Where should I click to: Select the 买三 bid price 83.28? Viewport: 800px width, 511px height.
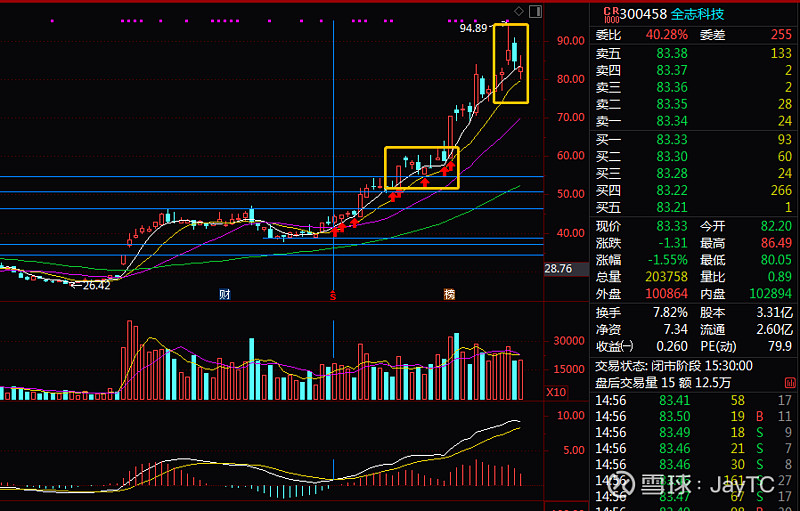click(672, 173)
